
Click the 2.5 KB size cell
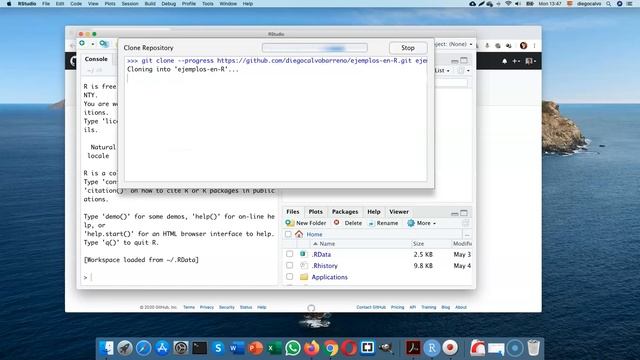click(x=423, y=254)
